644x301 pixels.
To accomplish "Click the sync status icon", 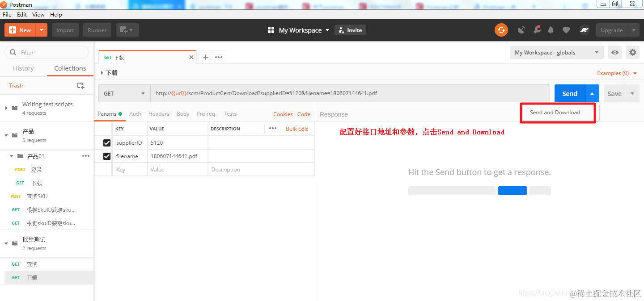I will point(501,30).
